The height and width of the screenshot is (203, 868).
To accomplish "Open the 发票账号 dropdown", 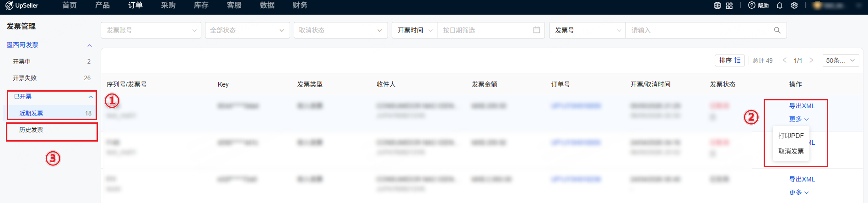I will coord(151,30).
